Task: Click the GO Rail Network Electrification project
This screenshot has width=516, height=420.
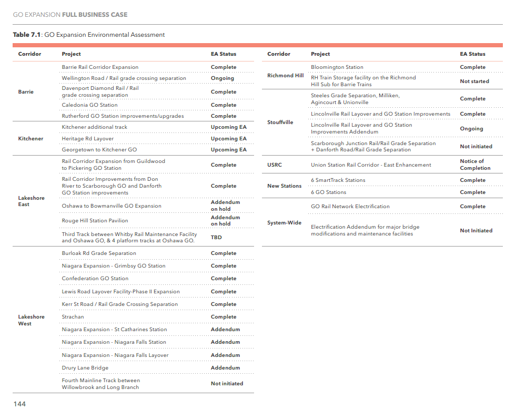Action: [x=350, y=207]
